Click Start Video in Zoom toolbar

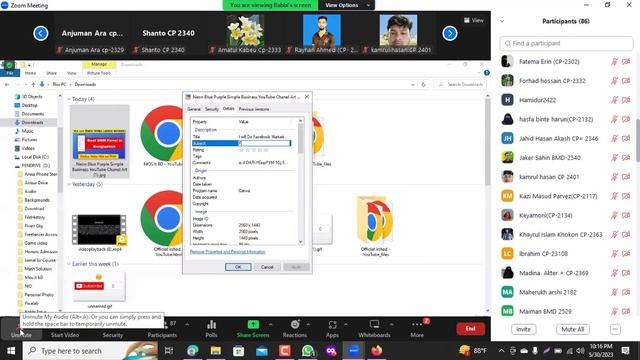coord(65,335)
